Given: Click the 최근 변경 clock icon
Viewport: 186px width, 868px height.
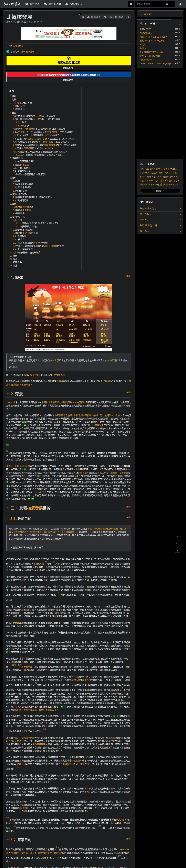Looking at the screenshot, I should 141,24.
